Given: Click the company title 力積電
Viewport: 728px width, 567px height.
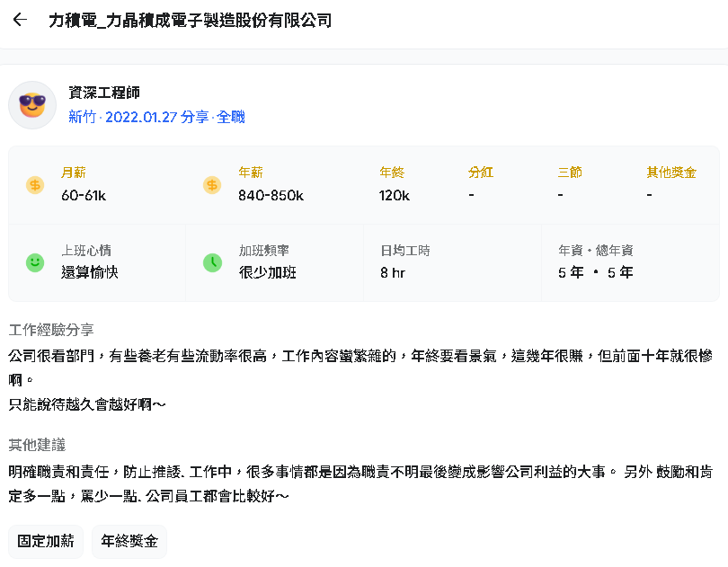Looking at the screenshot, I should (x=190, y=21).
